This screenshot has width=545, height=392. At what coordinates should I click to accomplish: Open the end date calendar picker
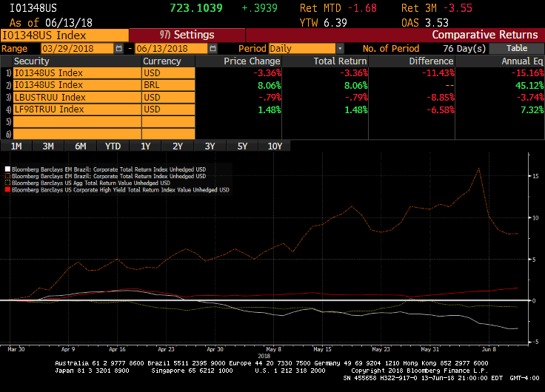(x=213, y=49)
